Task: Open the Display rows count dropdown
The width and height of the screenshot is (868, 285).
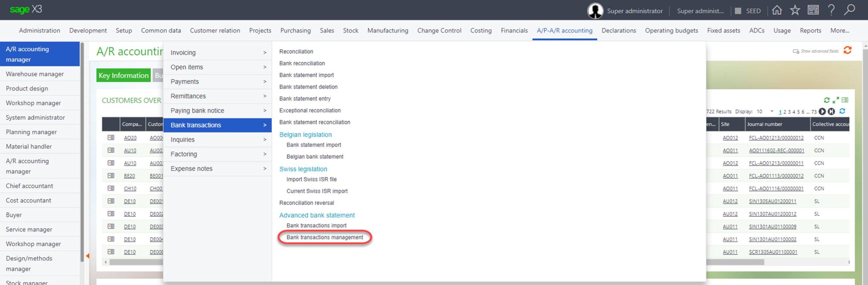Action: click(772, 112)
